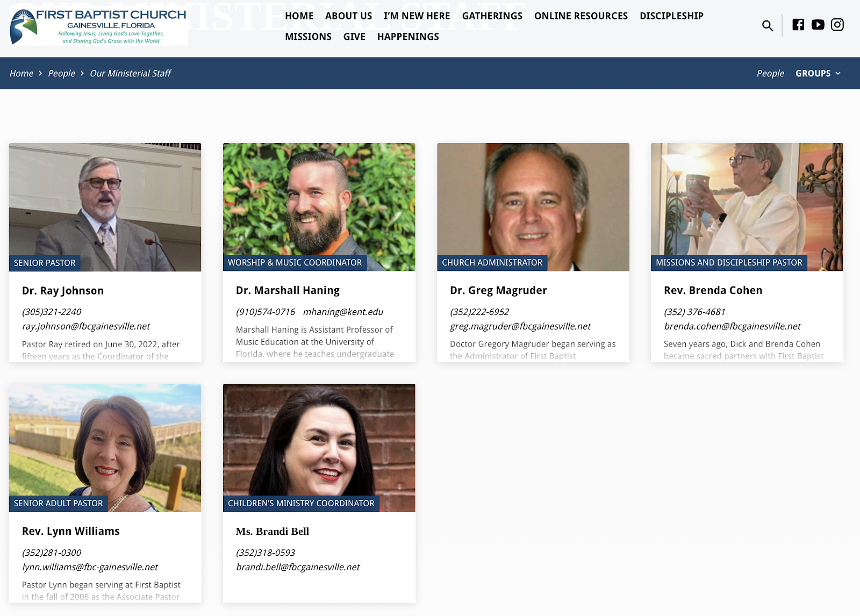Open Rev. Lynn Williams' profile photo
Image resolution: width=860 pixels, height=616 pixels.
tap(105, 447)
